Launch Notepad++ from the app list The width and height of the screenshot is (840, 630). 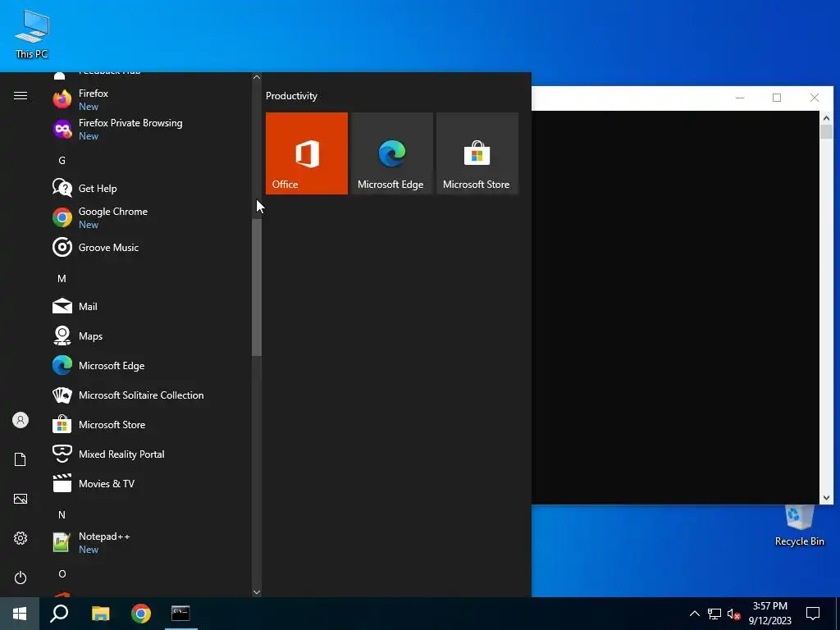click(150, 542)
